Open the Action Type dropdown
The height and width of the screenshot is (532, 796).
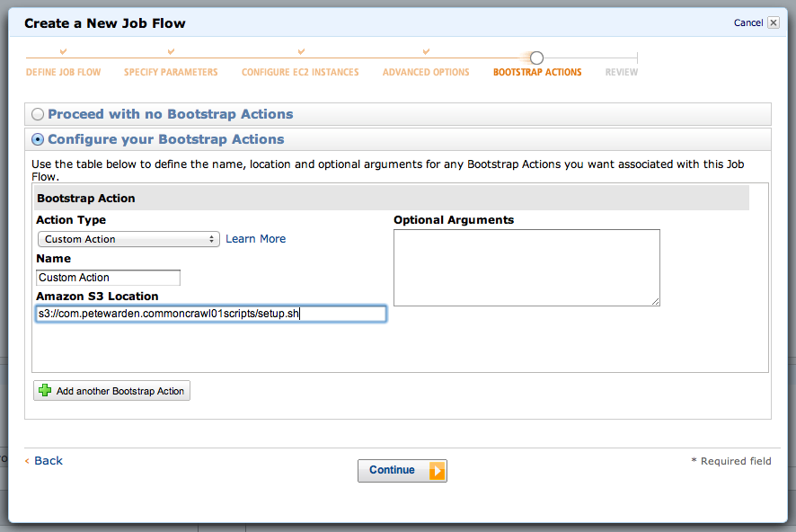pyautogui.click(x=128, y=239)
